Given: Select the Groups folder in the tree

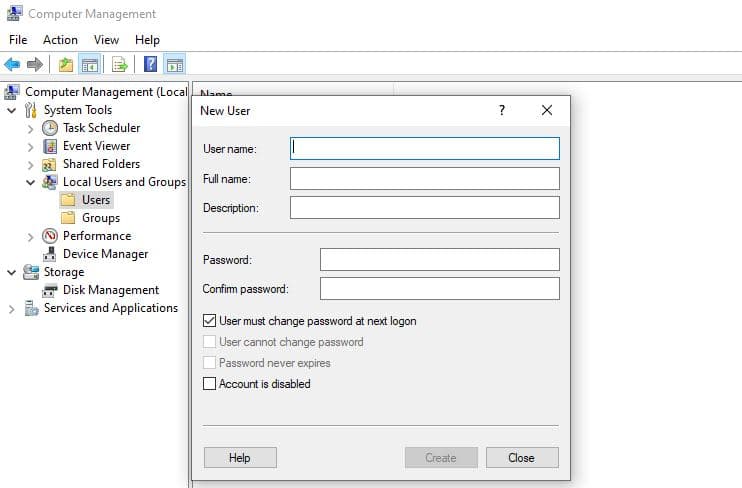Looking at the screenshot, I should pyautogui.click(x=100, y=218).
